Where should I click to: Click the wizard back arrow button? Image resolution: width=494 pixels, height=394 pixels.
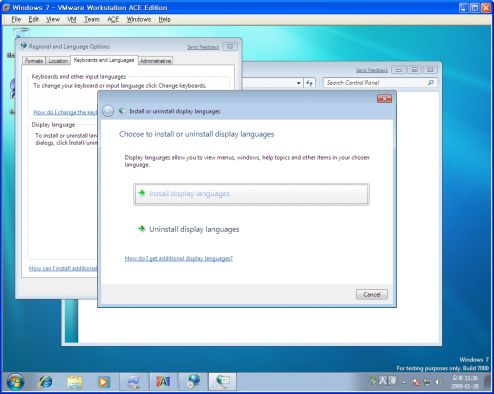[108, 111]
